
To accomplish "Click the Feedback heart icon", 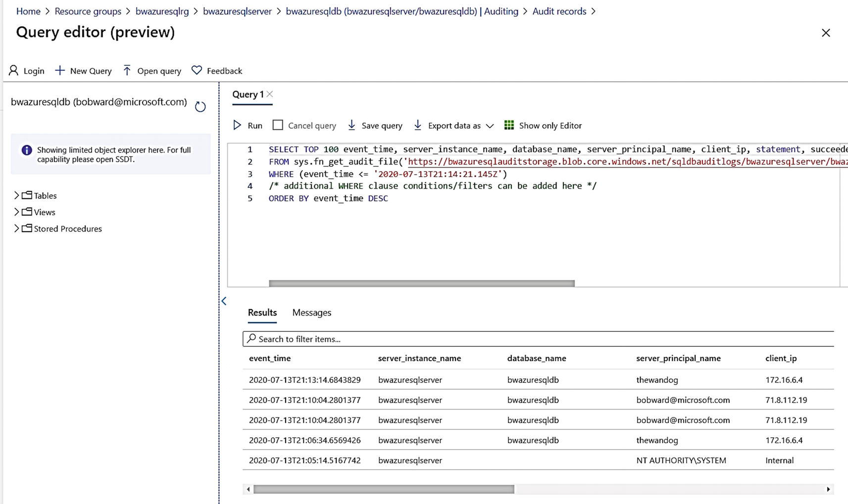I will pyautogui.click(x=197, y=70).
